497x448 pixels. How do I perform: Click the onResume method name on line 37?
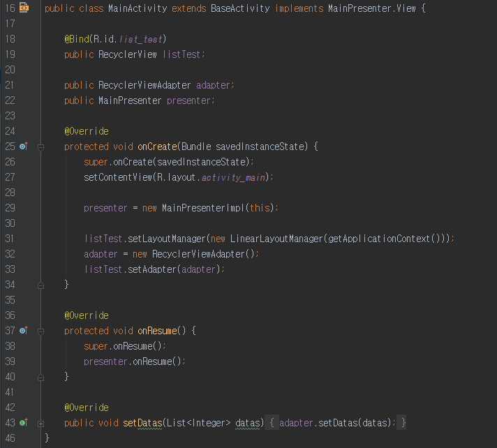[x=157, y=331]
